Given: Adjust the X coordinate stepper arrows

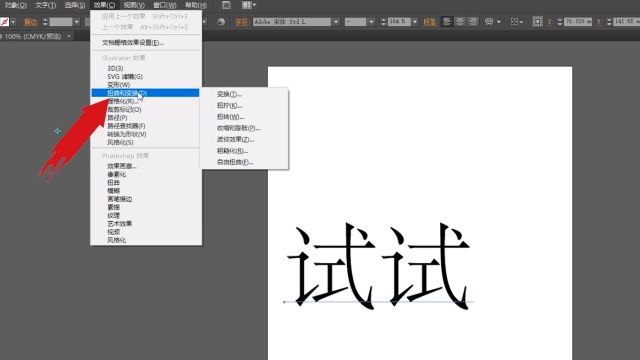Looking at the screenshot, I should 560,22.
